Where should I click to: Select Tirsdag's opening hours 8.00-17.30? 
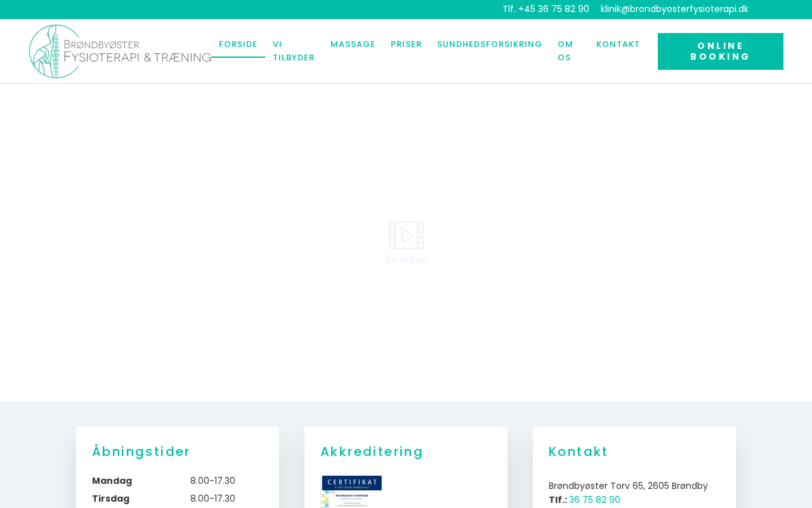click(x=213, y=498)
